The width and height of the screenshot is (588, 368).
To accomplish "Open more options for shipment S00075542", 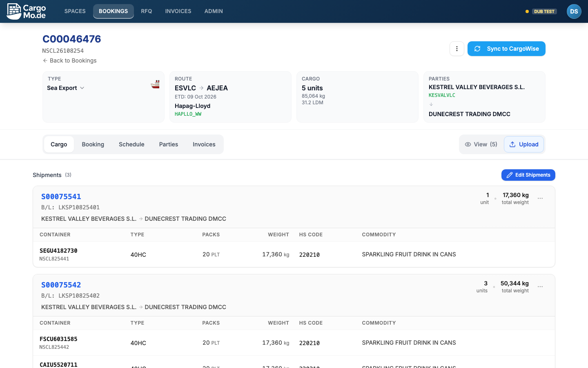I will [540, 287].
